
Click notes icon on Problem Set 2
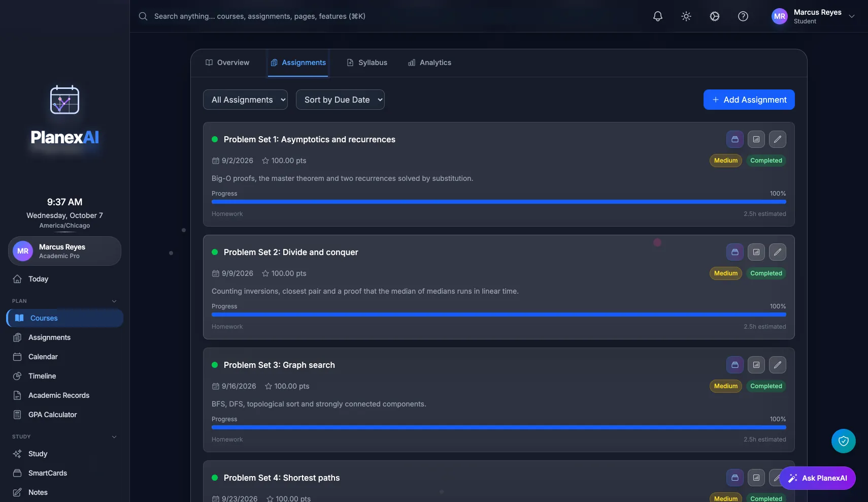tap(756, 252)
